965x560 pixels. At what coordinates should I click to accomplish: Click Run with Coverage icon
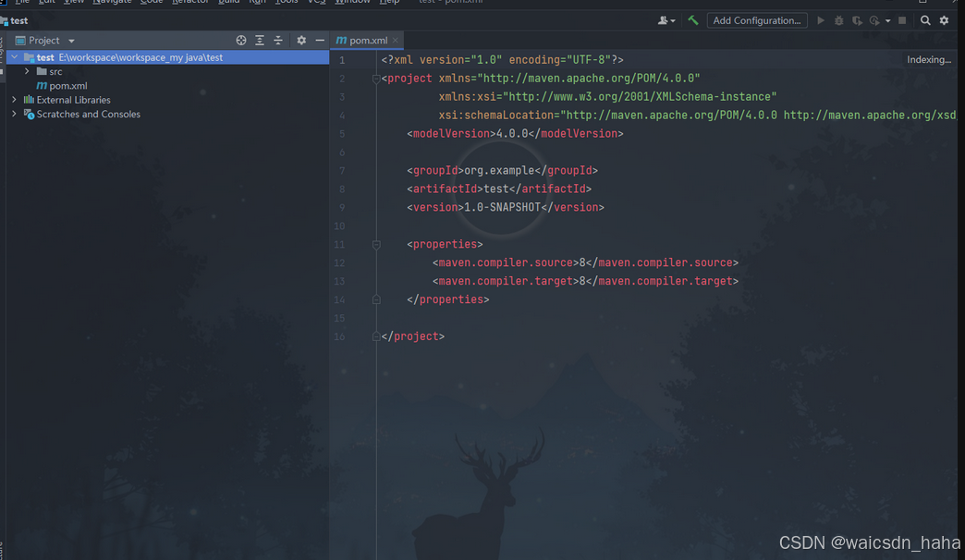[857, 20]
